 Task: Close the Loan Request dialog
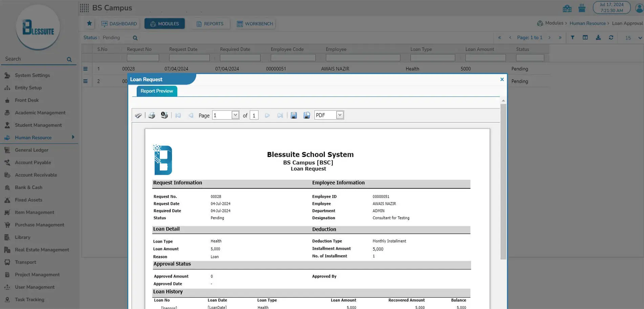pyautogui.click(x=502, y=80)
